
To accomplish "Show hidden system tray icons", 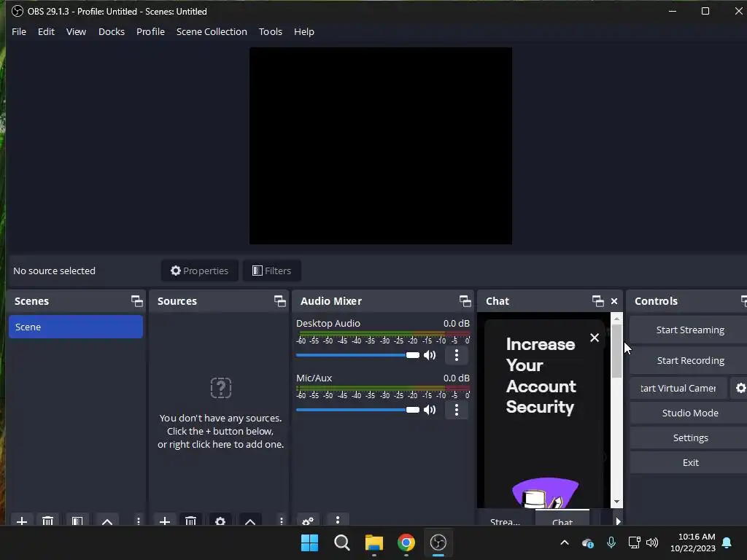I will coord(565,542).
